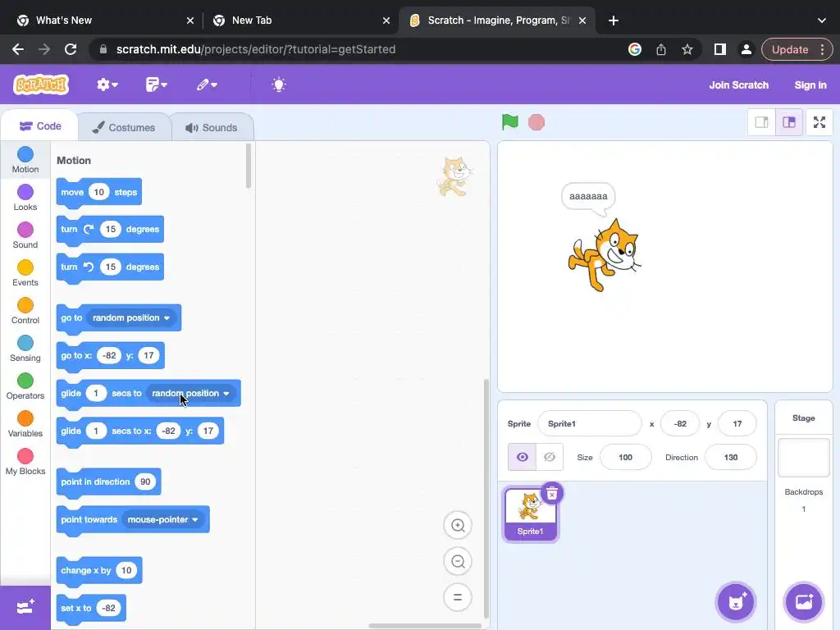Click the sprite y coordinate field
This screenshot has width=840, height=630.
(737, 424)
